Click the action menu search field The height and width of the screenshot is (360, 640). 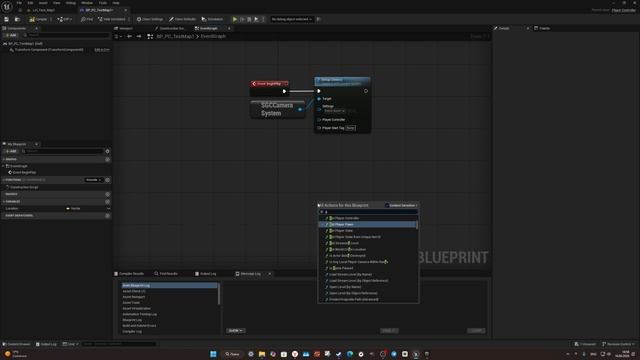click(368, 212)
